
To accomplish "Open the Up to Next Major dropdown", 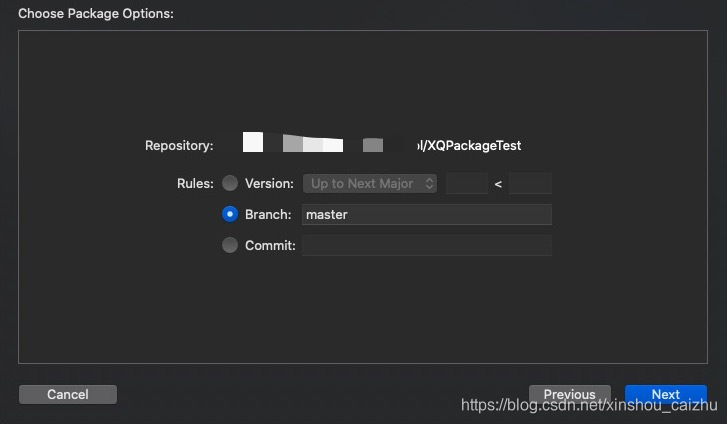I will (x=370, y=183).
